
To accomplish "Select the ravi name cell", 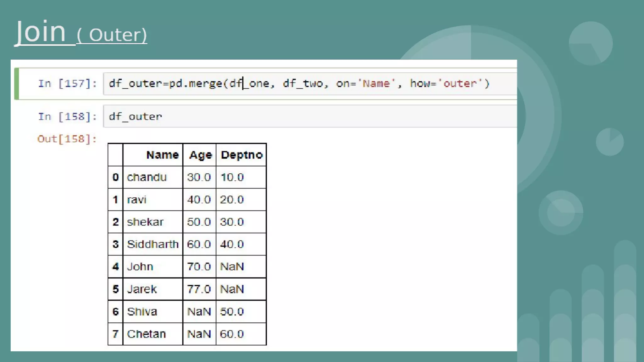I will pyautogui.click(x=137, y=200).
